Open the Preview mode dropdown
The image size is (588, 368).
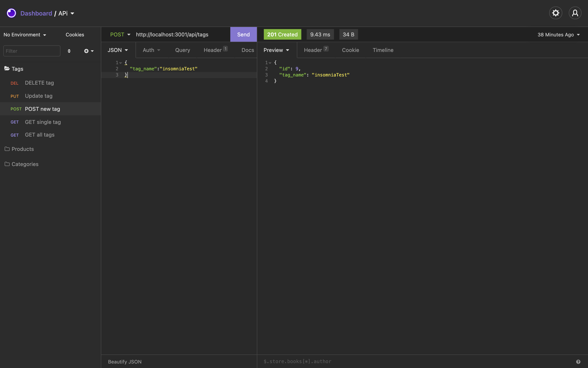point(276,50)
